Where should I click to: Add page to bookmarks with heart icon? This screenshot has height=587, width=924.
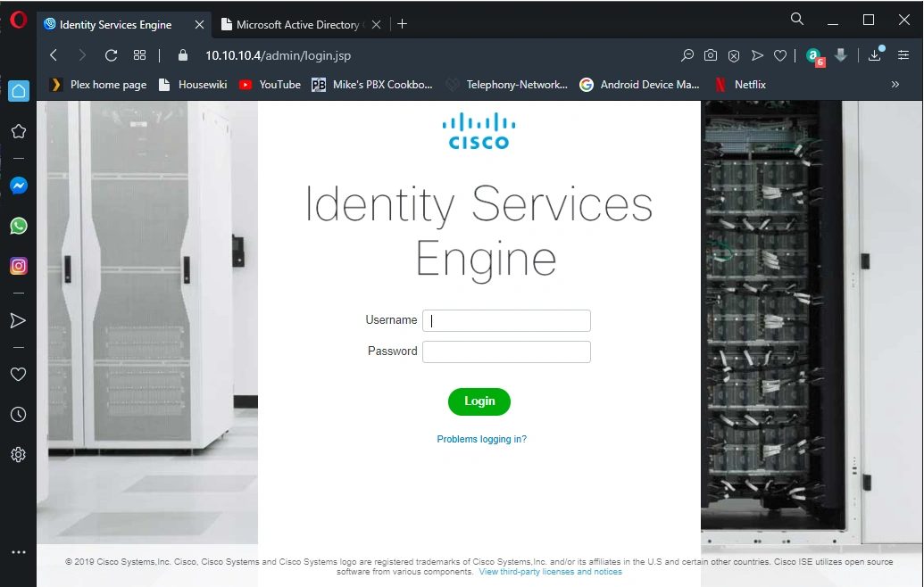[780, 55]
